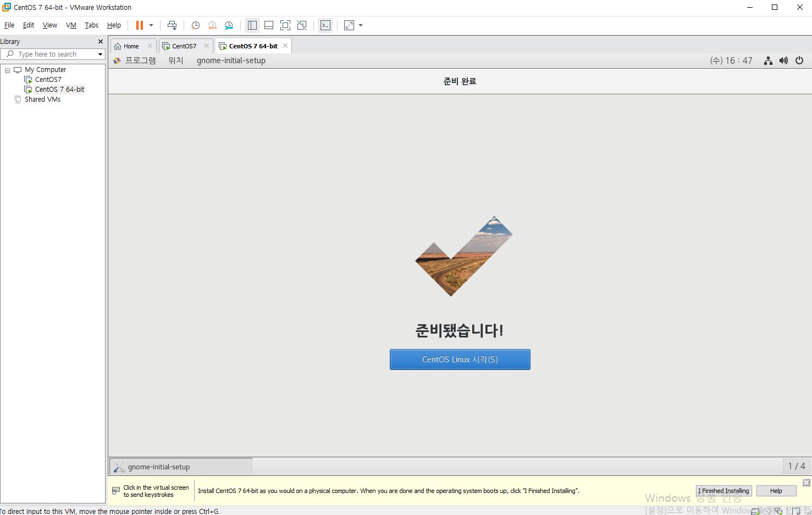This screenshot has height=515, width=812.
Task: Toggle the thumbnail bar view
Action: [269, 25]
